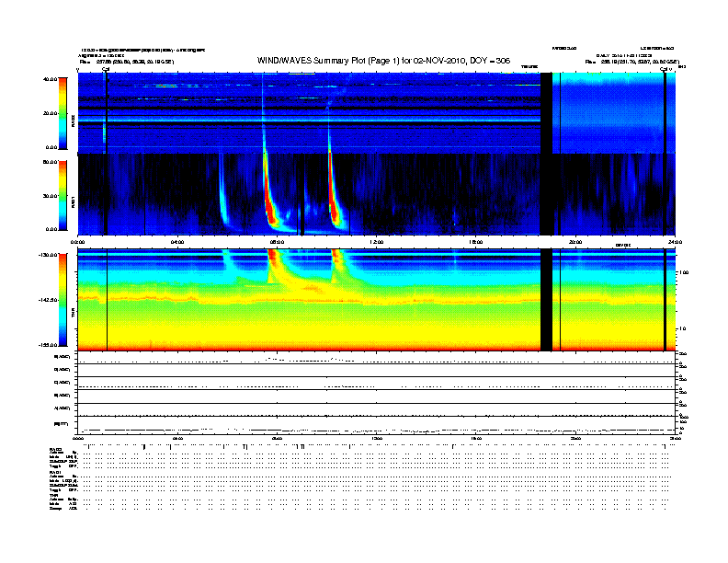Viewport: 728px width, 563px height.
Task: Click the RAD2 colorbar scale
Action: pyautogui.click(x=63, y=113)
